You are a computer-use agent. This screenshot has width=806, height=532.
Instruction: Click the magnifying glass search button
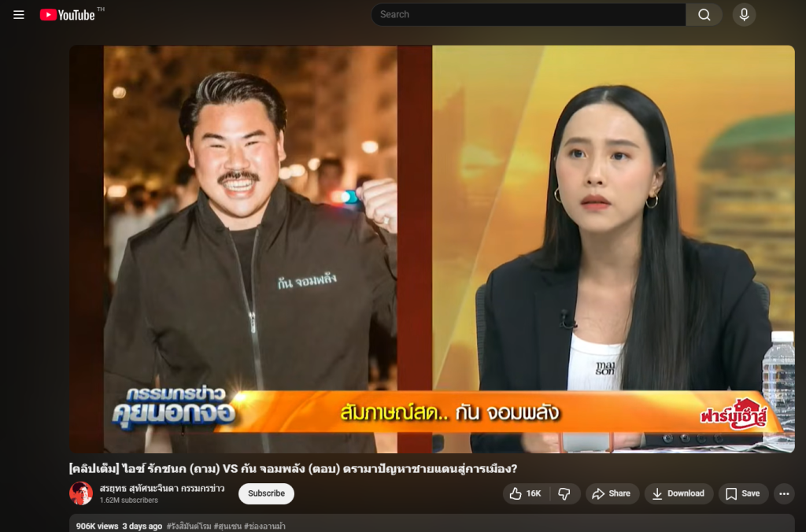[x=704, y=15]
